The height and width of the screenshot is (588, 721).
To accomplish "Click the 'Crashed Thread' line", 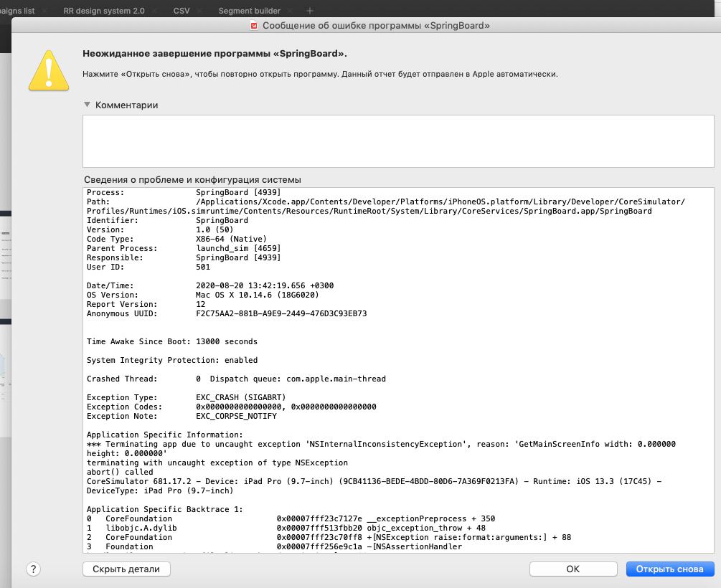I will (x=236, y=379).
